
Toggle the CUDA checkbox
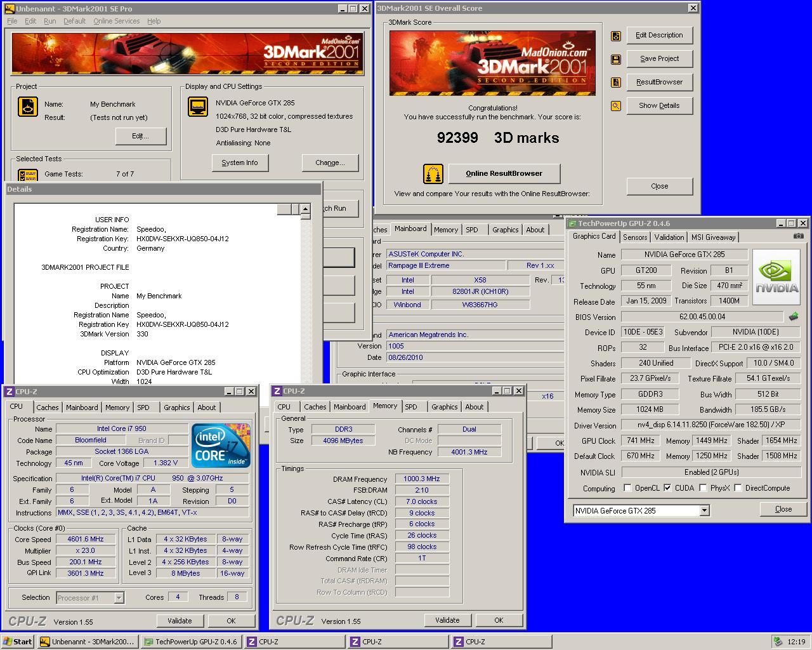[667, 488]
